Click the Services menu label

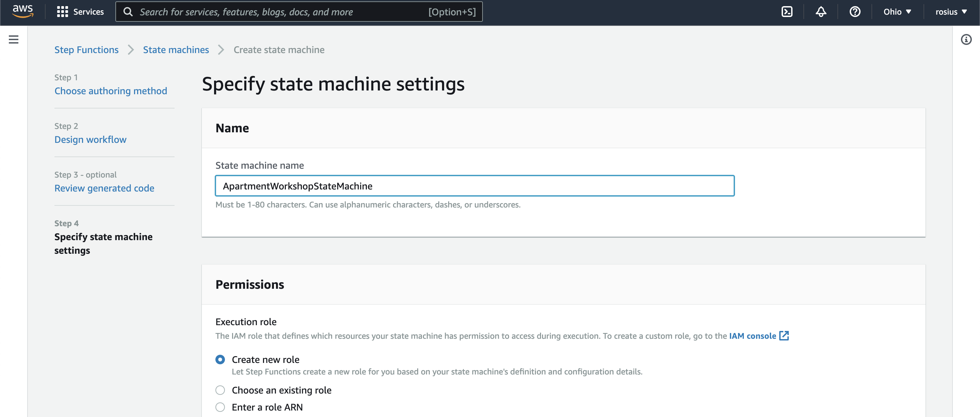[x=88, y=12]
